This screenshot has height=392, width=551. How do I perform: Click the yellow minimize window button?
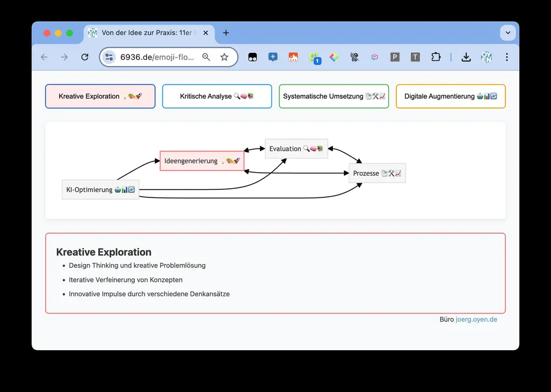point(59,33)
